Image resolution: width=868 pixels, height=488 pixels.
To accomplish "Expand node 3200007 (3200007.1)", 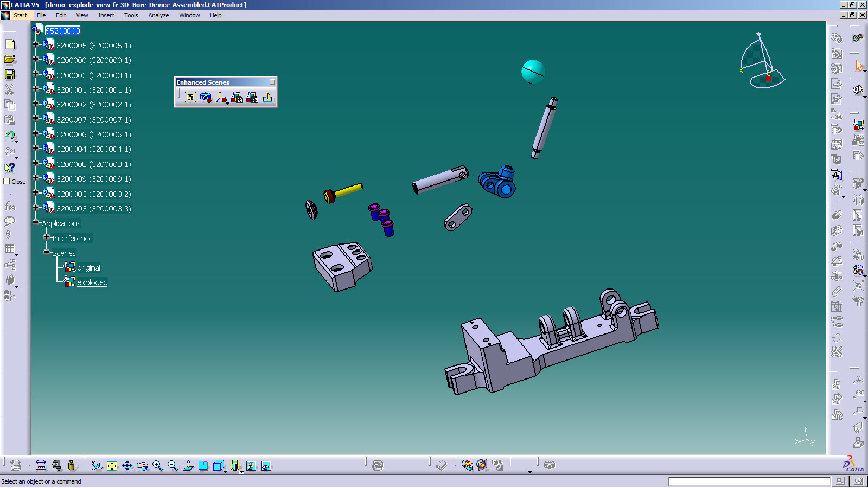I will tap(36, 118).
